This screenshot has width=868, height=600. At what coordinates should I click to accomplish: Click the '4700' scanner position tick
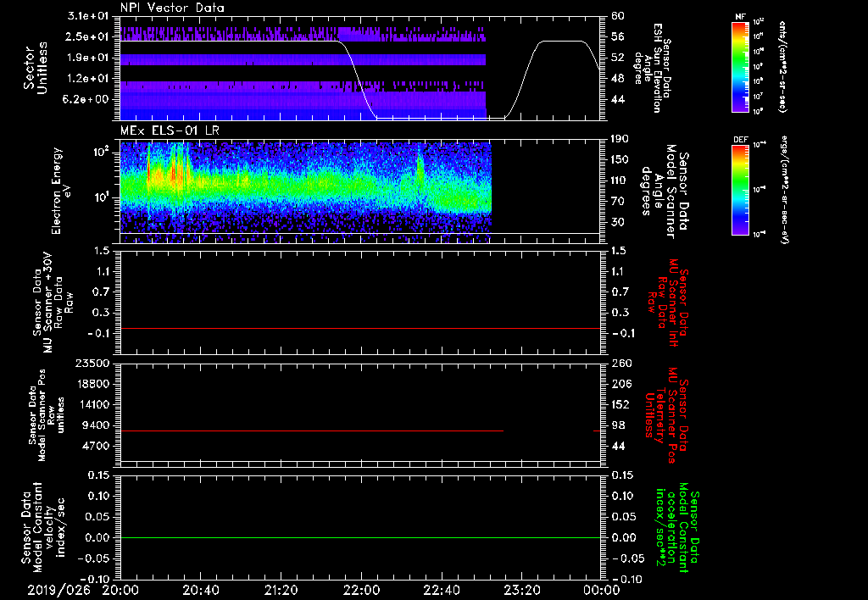click(97, 446)
